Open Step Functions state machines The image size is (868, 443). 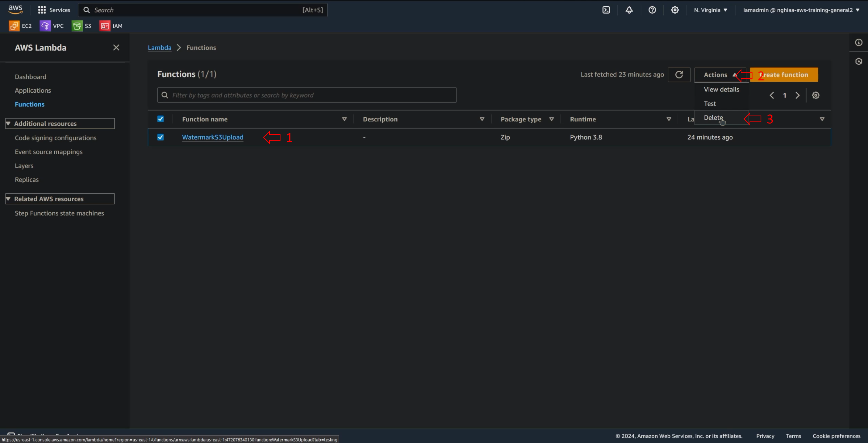(59, 213)
